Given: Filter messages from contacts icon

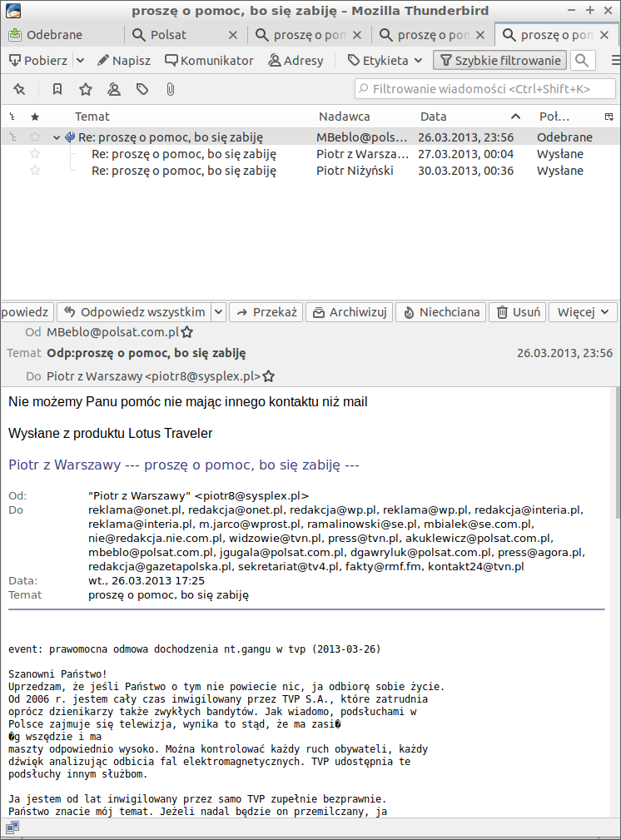Looking at the screenshot, I should coord(113,89).
